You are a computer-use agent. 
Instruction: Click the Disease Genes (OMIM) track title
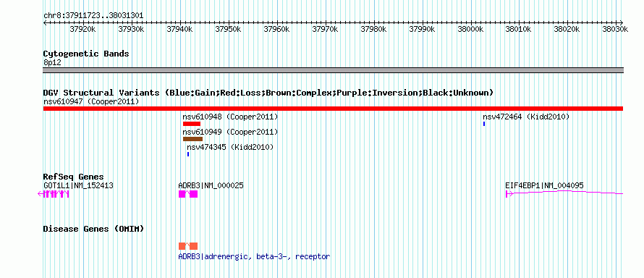(x=93, y=229)
